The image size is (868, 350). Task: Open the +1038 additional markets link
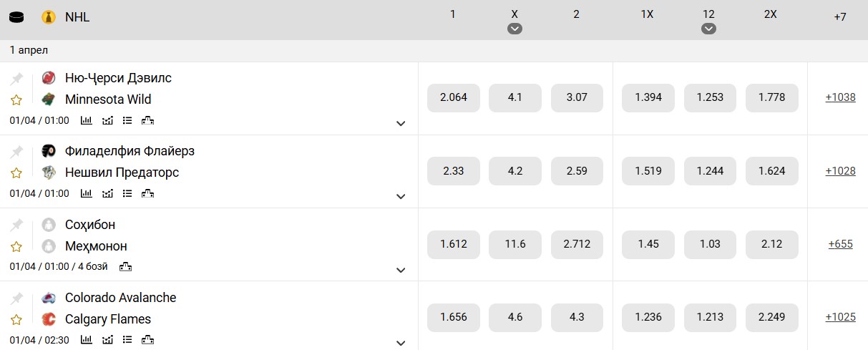[x=840, y=97]
